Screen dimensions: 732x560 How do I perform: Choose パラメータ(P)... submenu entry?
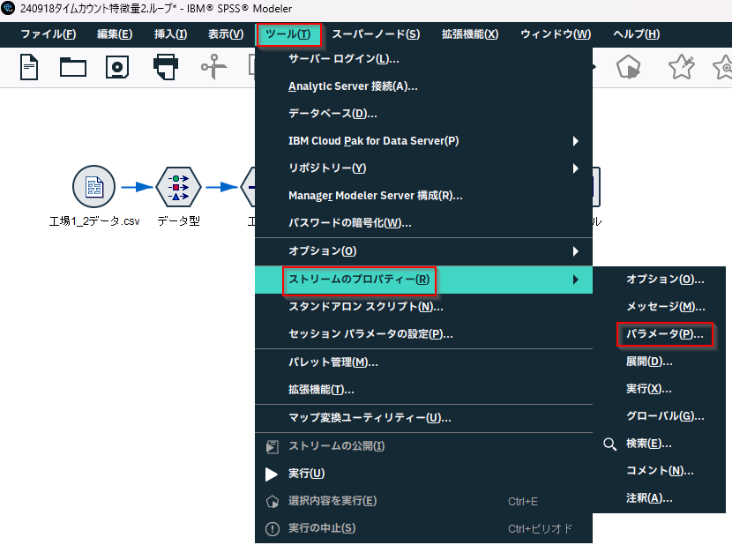pos(659,334)
